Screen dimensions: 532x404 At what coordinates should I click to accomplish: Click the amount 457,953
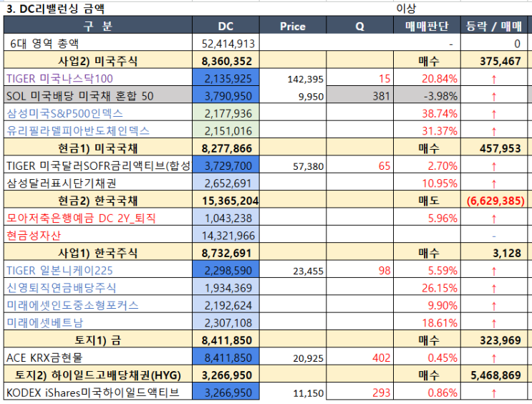coord(494,148)
